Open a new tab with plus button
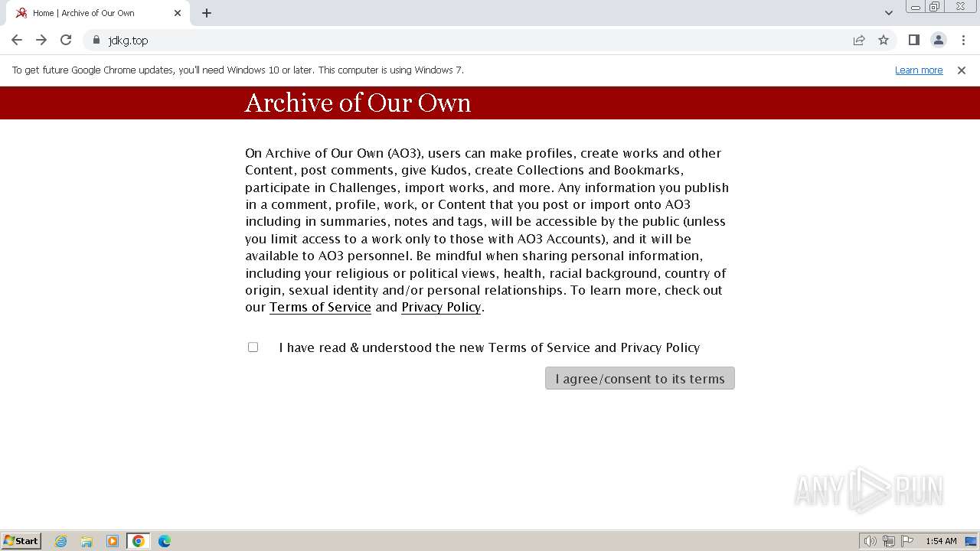The image size is (980, 551). coord(207,13)
